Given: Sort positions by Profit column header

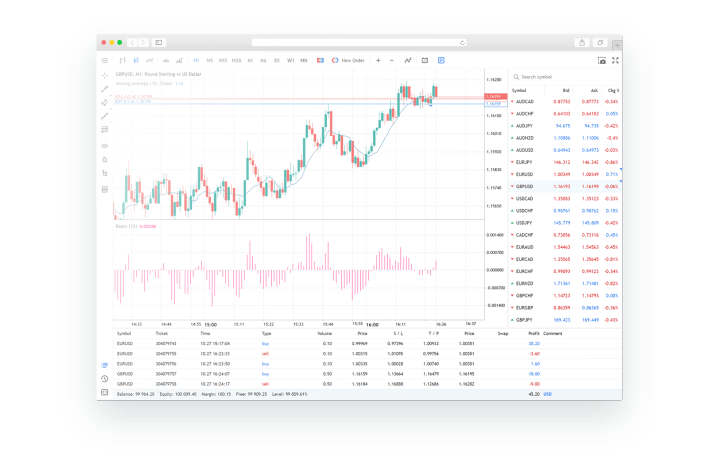Looking at the screenshot, I should click(x=533, y=332).
